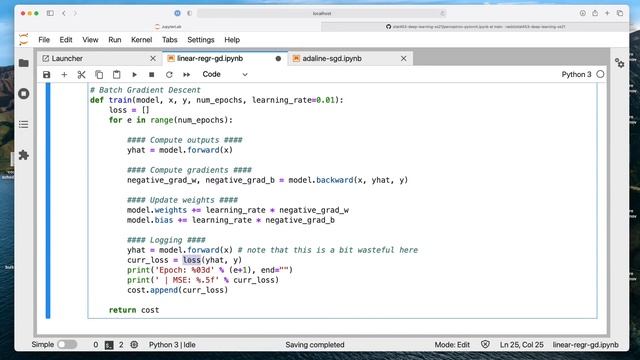Viewport: 640px width, 360px height.
Task: Copy the selected cell
Action: click(99, 75)
